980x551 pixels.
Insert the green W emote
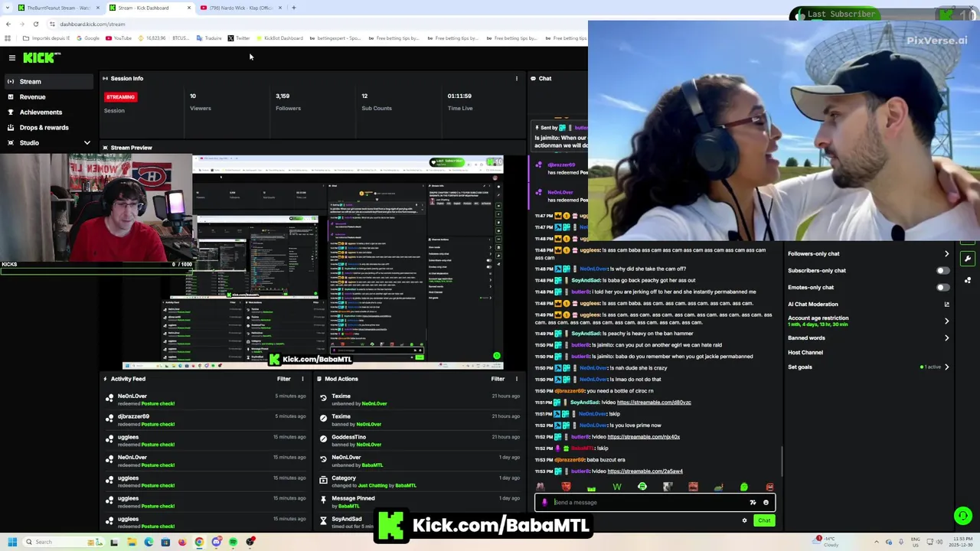point(616,487)
